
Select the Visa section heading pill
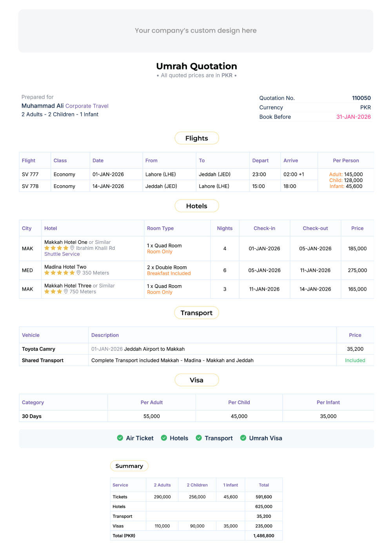196,380
